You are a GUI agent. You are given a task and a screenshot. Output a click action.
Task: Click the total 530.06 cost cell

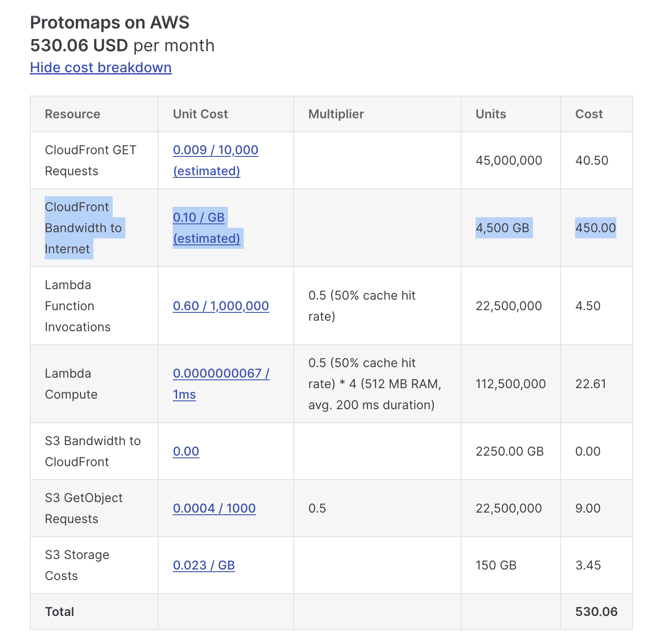596,612
